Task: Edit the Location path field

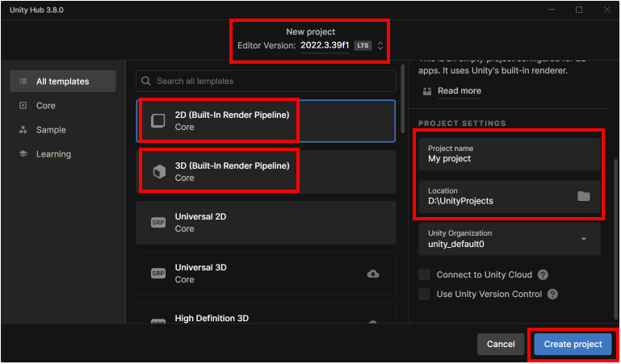Action: point(510,197)
